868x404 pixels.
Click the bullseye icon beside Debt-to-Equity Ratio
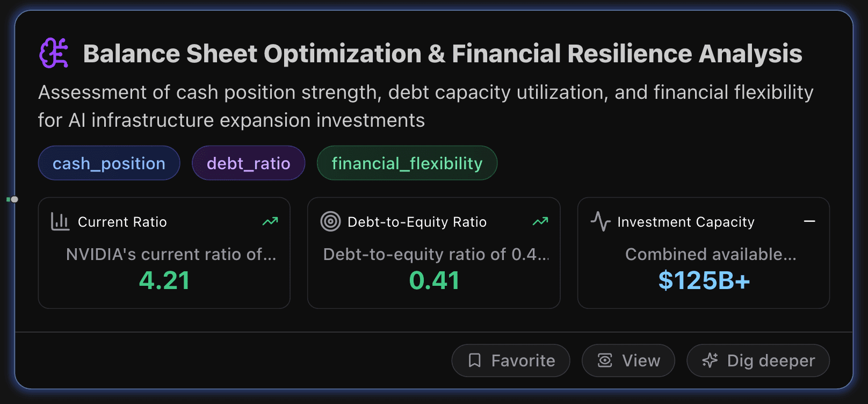pos(331,221)
